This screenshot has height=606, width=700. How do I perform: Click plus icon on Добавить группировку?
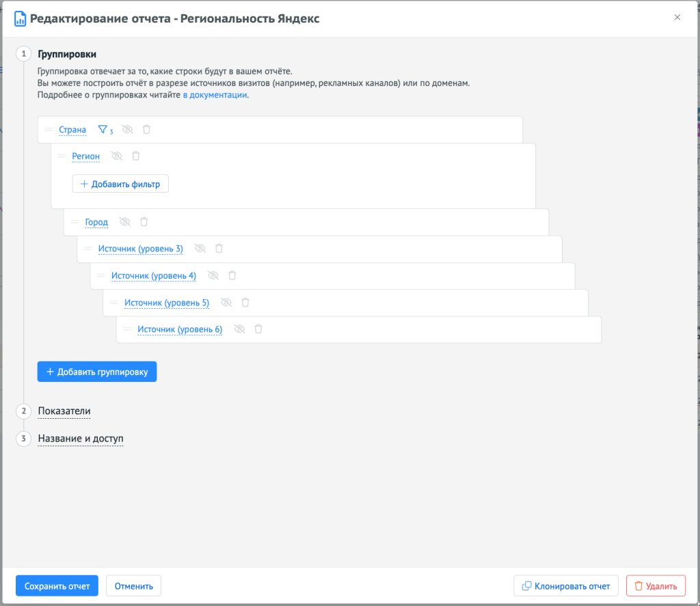coord(49,371)
